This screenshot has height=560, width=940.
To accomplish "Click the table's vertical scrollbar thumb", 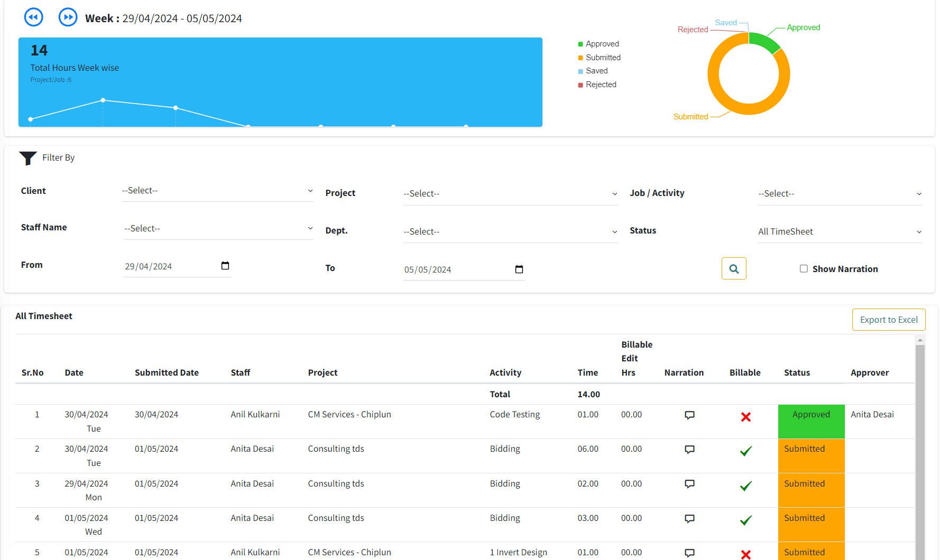I will click(920, 452).
